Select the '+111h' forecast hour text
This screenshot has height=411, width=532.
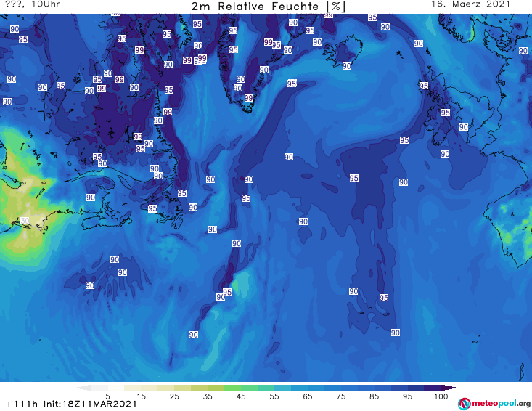coord(22,404)
